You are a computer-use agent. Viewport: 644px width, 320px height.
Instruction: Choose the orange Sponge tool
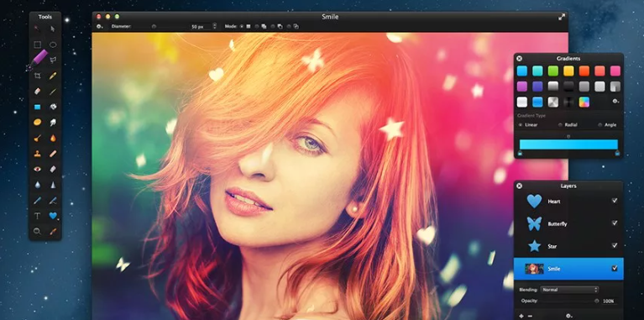click(x=37, y=122)
